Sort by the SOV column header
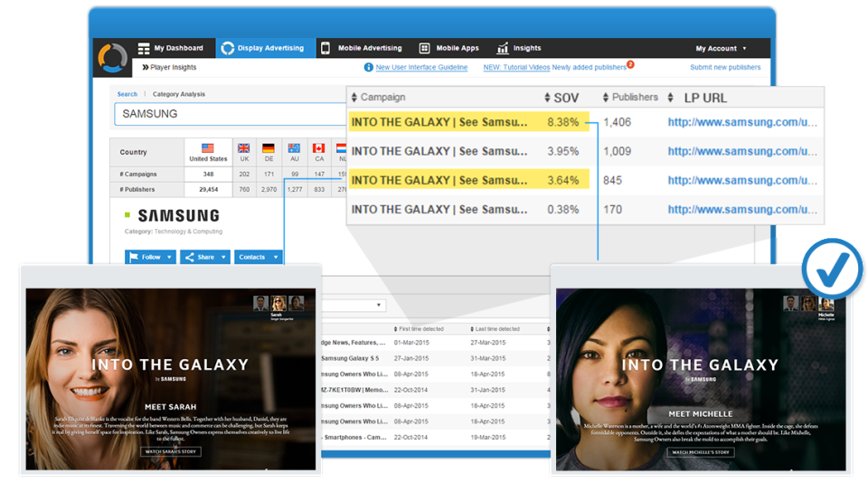 (561, 98)
